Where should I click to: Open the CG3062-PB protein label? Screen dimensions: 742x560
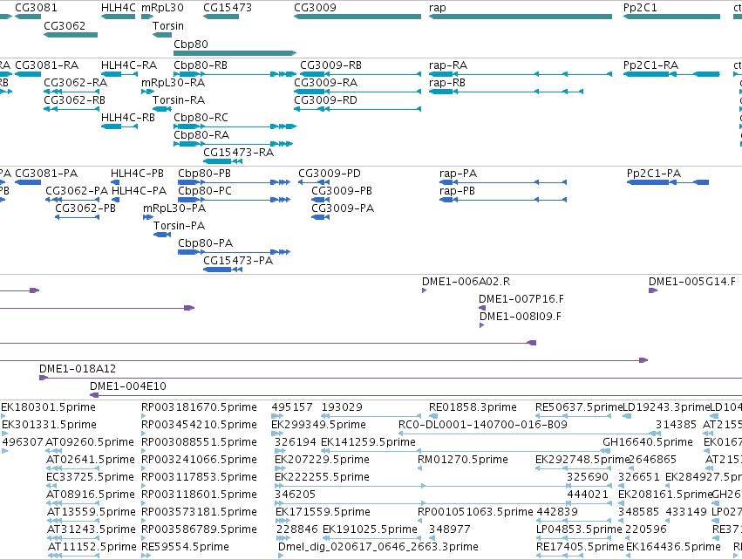85,208
